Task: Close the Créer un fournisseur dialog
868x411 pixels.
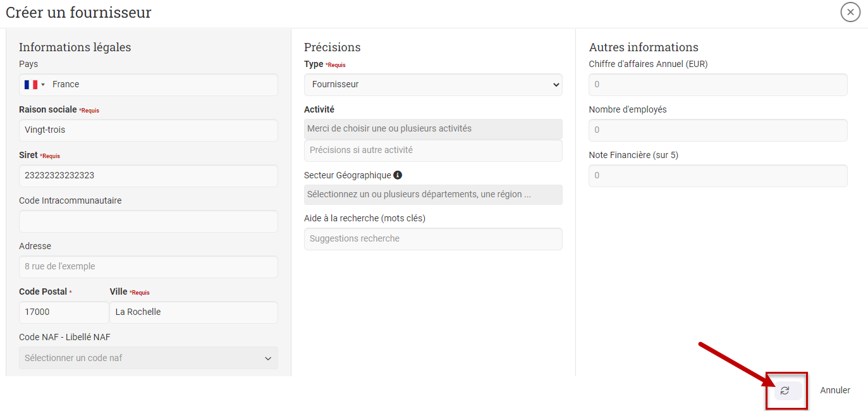Action: tap(850, 12)
